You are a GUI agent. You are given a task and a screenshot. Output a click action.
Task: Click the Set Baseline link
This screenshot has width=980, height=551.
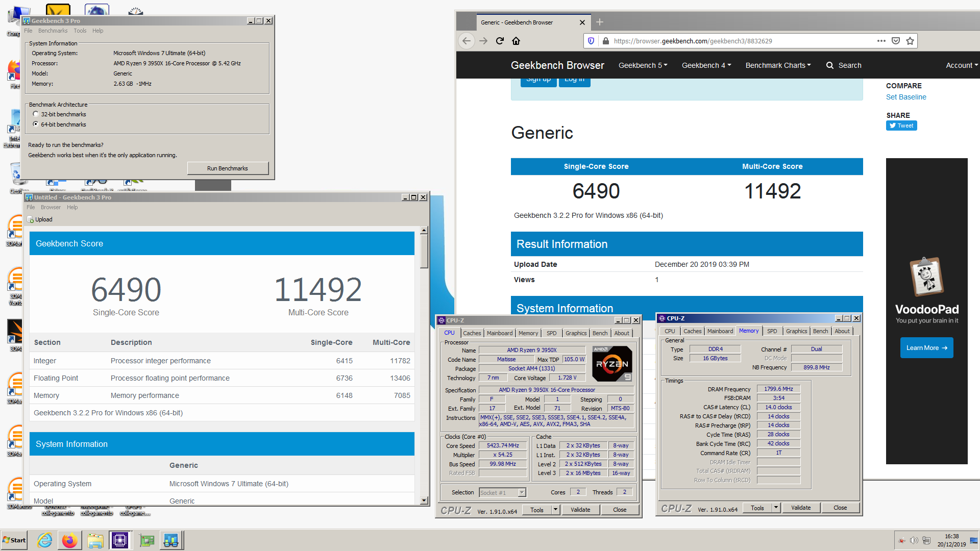906,97
